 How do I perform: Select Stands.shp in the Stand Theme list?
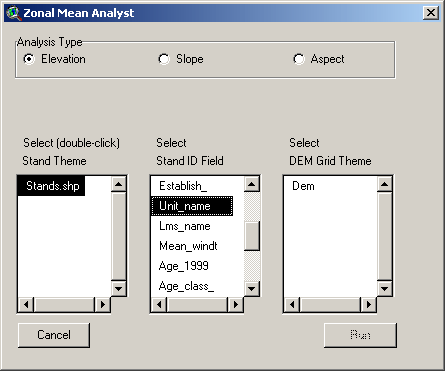(x=51, y=186)
